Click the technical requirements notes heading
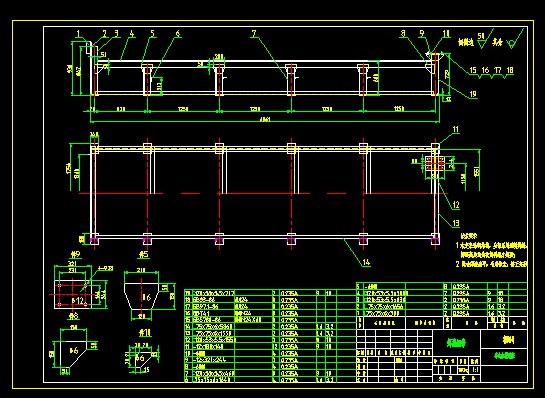This screenshot has height=398, width=545. pos(468,236)
